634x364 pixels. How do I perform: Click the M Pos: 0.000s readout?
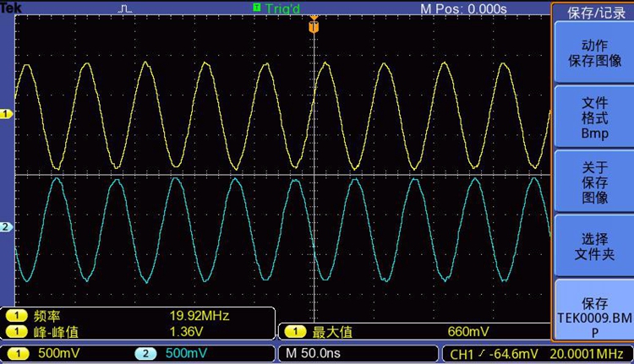pos(463,8)
